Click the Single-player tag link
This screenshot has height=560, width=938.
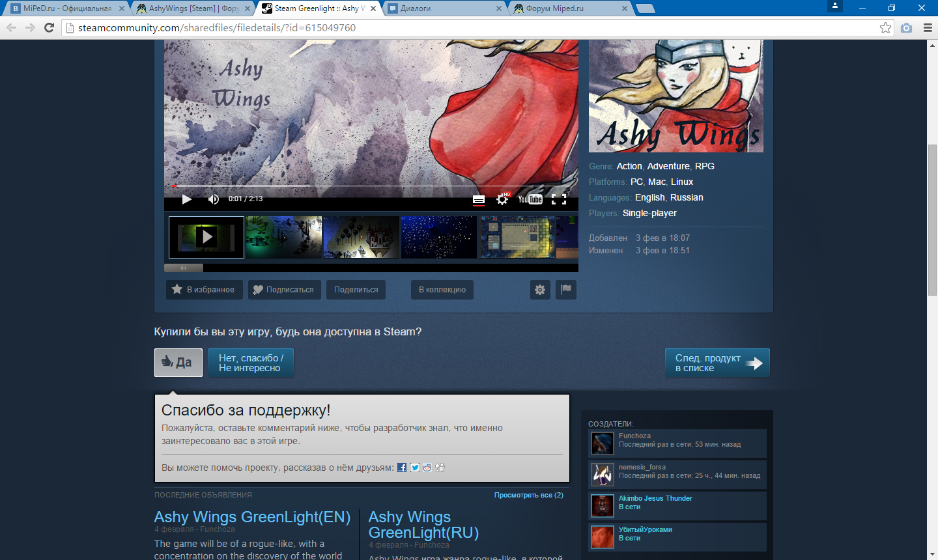[x=649, y=213]
